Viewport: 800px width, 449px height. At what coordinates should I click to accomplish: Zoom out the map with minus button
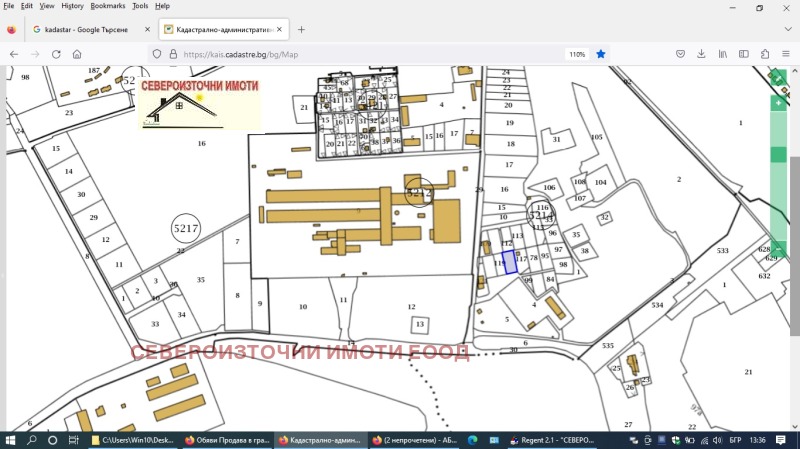(778, 249)
